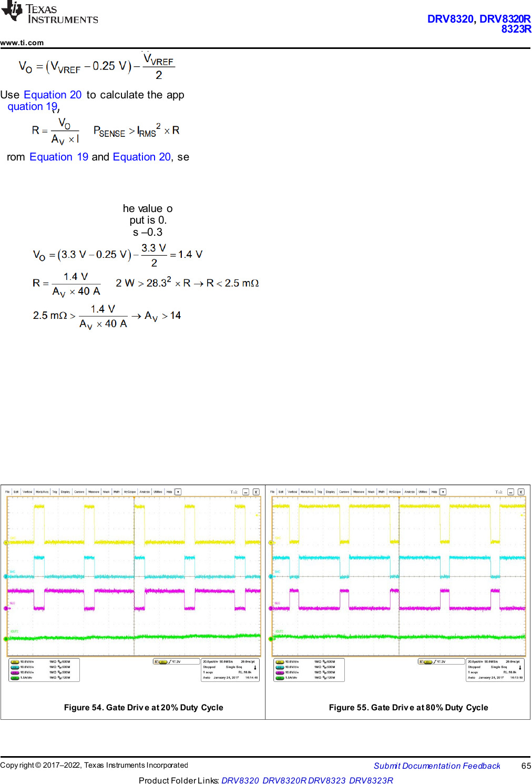532x784 pixels.
Task: Click the DRV8320R link in the top-right header
Action: [505, 19]
